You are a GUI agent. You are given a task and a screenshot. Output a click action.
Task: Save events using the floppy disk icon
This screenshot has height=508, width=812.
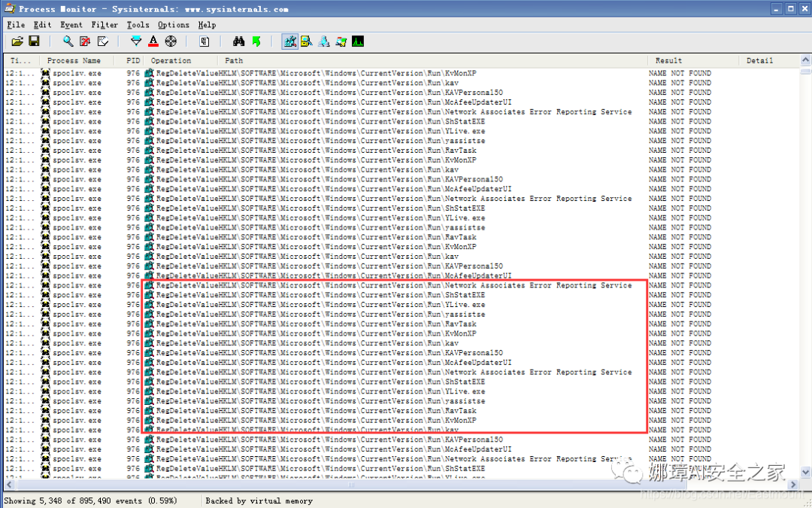click(x=34, y=41)
